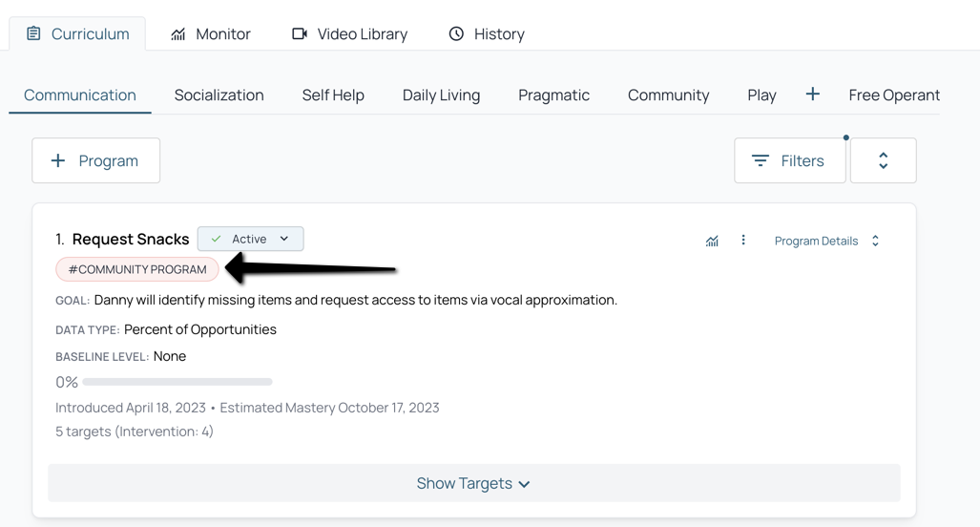The image size is (980, 527).
Task: Open the Free Operant tab
Action: point(894,95)
